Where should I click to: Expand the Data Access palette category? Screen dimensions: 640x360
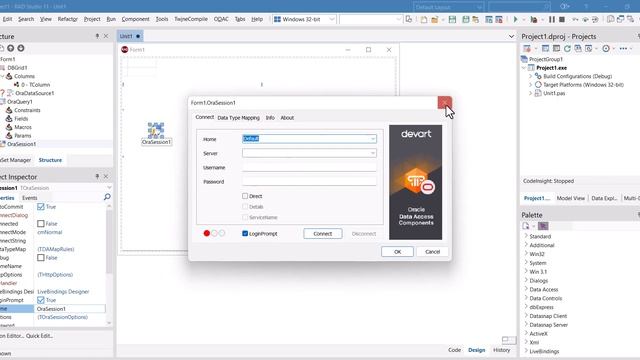tap(526, 289)
